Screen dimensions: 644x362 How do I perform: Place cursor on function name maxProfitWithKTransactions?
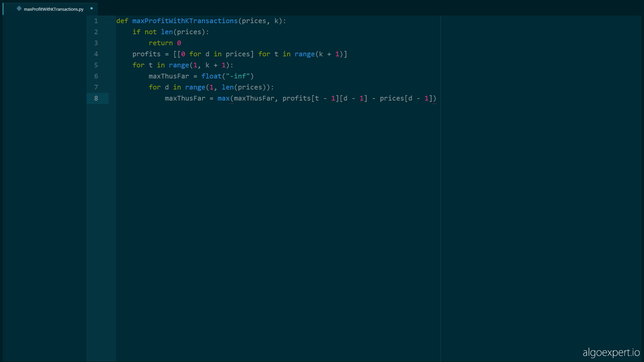[185, 21]
